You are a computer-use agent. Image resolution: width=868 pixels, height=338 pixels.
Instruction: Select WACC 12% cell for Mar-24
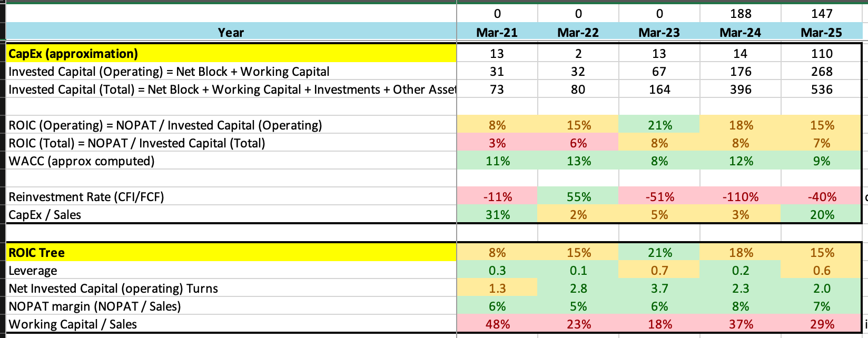740,161
